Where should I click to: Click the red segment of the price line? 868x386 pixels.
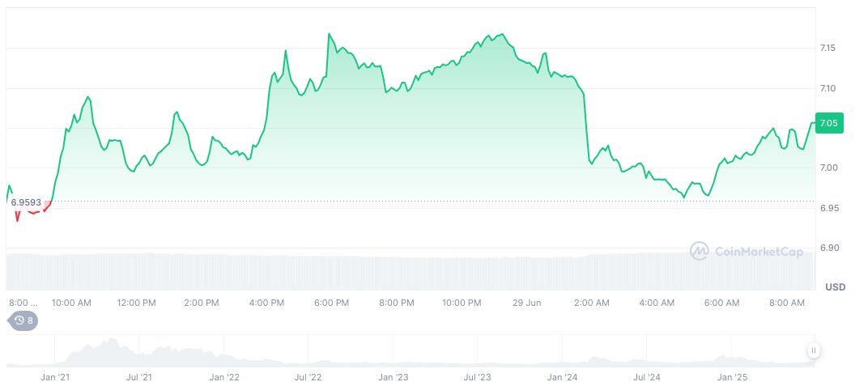[x=32, y=212]
